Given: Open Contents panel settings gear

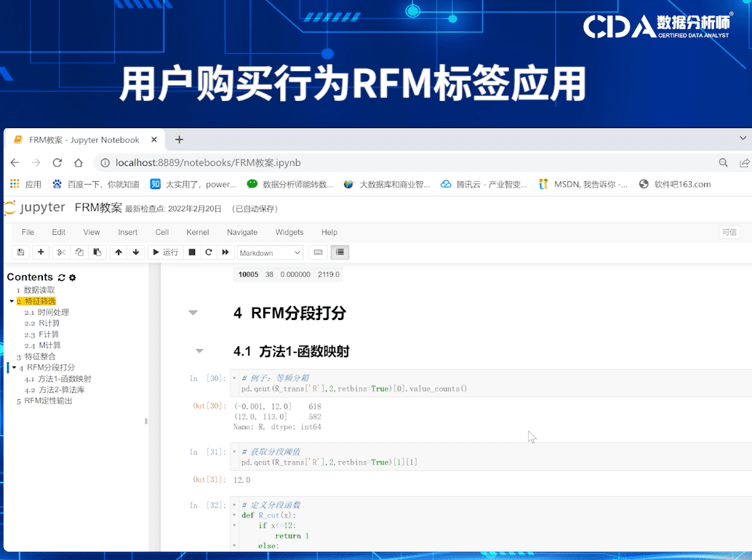Looking at the screenshot, I should point(73,278).
